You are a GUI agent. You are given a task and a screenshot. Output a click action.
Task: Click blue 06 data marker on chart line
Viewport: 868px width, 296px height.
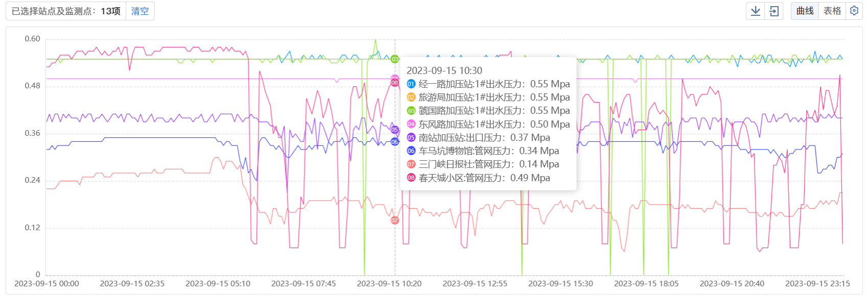(x=394, y=142)
